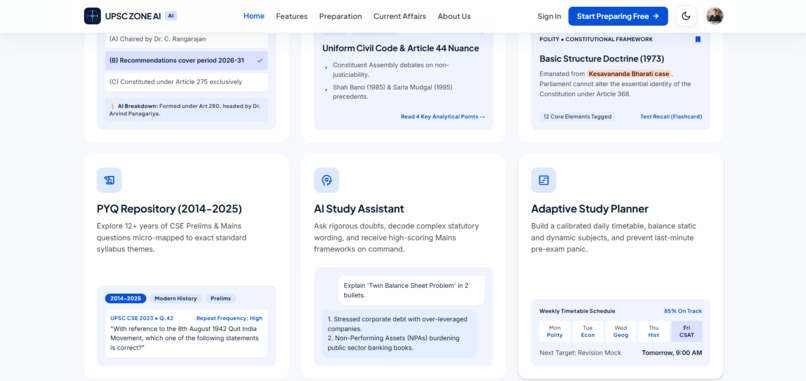The width and height of the screenshot is (806, 381).
Task: Click the Sign In link
Action: click(x=549, y=16)
